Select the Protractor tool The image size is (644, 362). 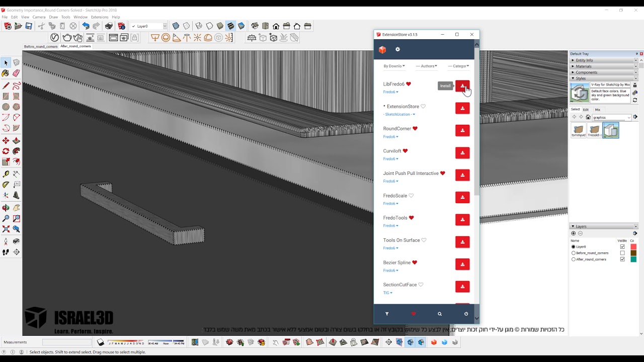tap(6, 185)
